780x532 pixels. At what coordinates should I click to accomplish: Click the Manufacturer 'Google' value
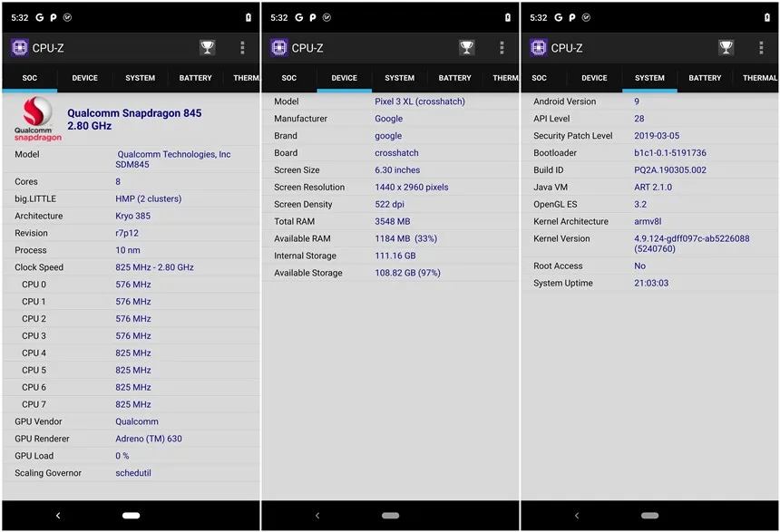pos(388,119)
